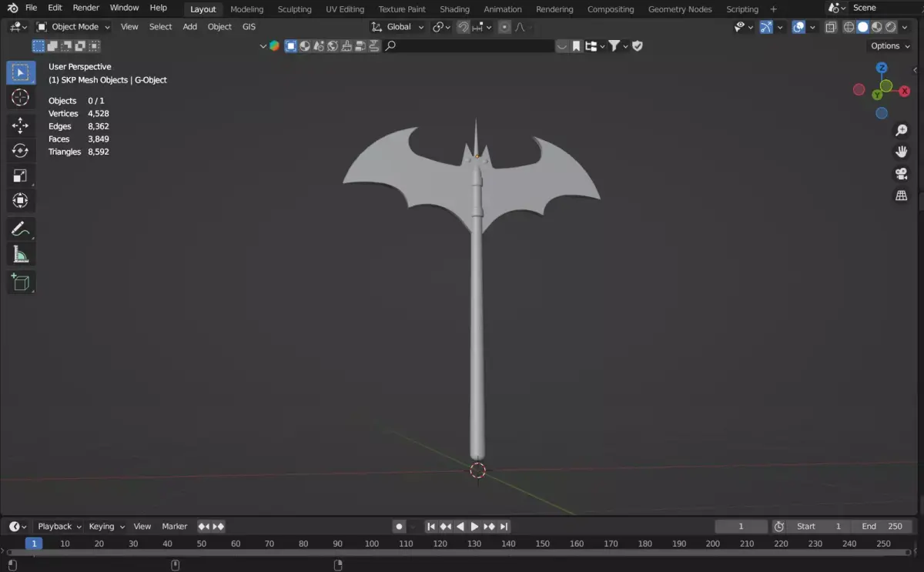Switch to solid shading
This screenshot has height=572, width=924.
(862, 27)
